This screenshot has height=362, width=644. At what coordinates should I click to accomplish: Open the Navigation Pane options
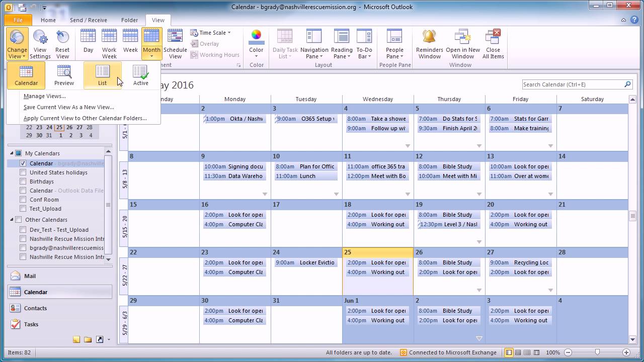pyautogui.click(x=314, y=44)
